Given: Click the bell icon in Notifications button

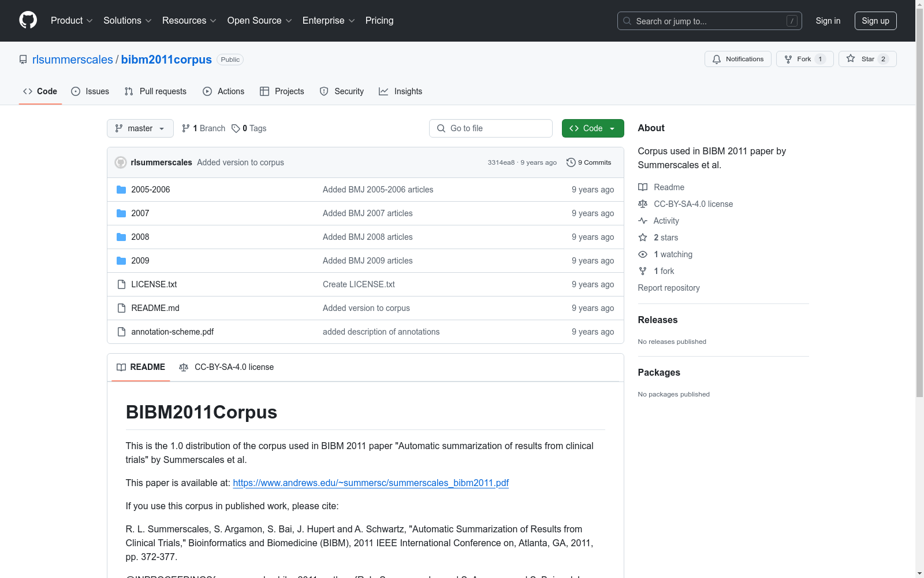Looking at the screenshot, I should coord(717,59).
